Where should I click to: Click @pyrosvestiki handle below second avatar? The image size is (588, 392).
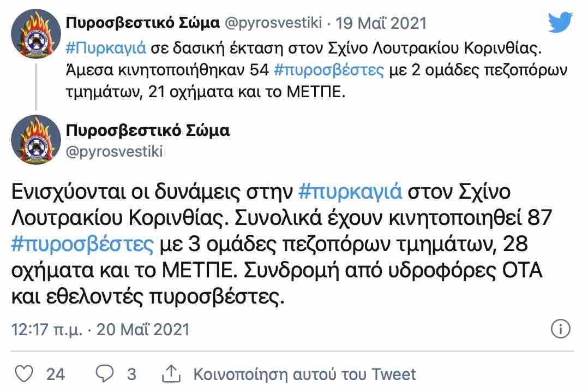point(114,152)
